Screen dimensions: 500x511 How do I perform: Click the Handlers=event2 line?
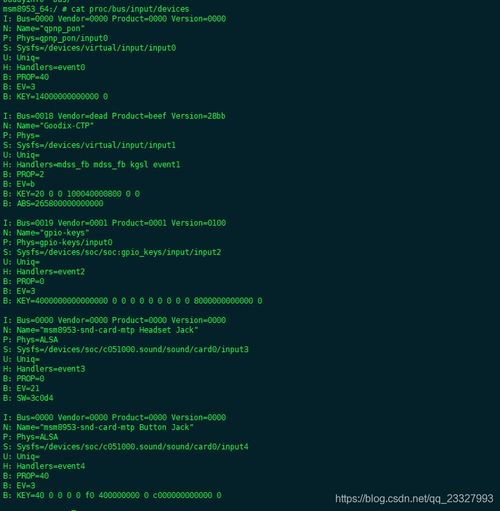[x=44, y=272]
